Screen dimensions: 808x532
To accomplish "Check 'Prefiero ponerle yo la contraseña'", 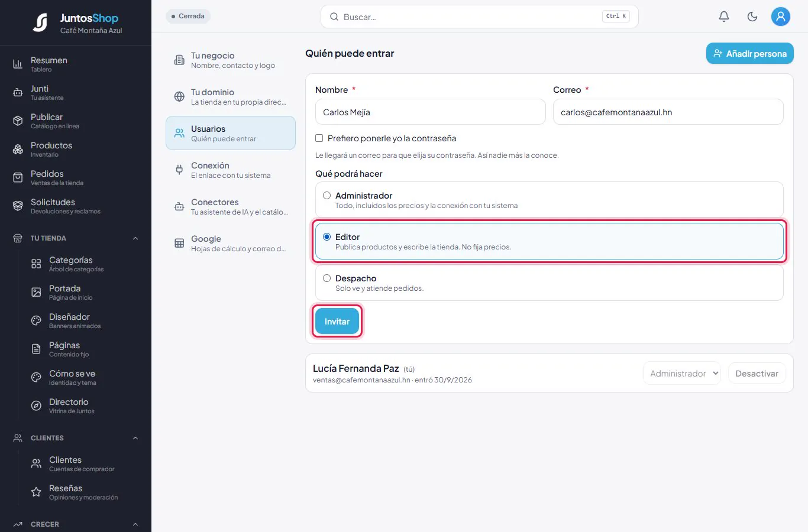I will [319, 138].
